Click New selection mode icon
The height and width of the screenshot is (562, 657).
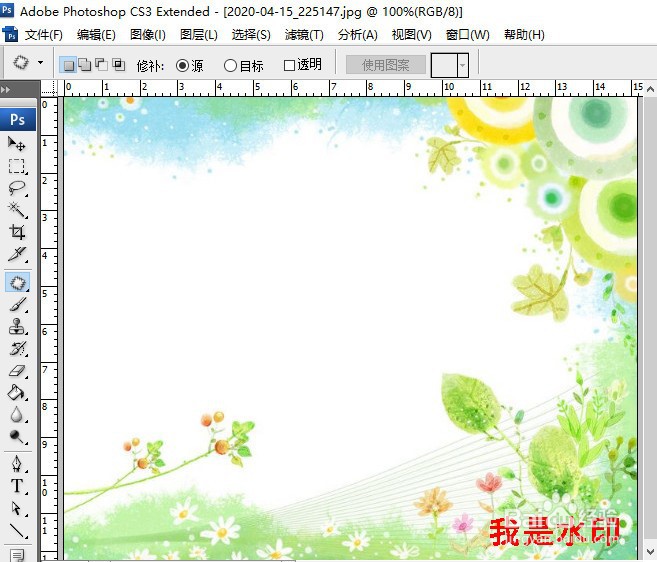[x=68, y=65]
